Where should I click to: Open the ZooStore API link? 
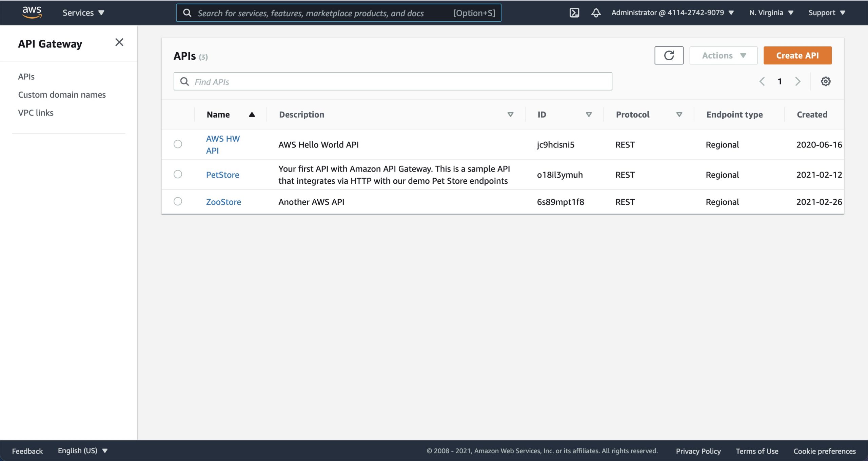point(223,202)
